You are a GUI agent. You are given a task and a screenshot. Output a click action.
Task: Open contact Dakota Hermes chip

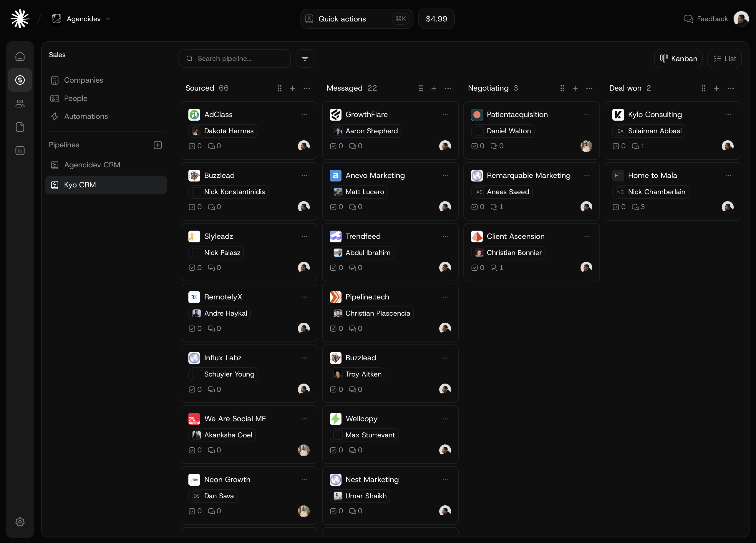(223, 131)
